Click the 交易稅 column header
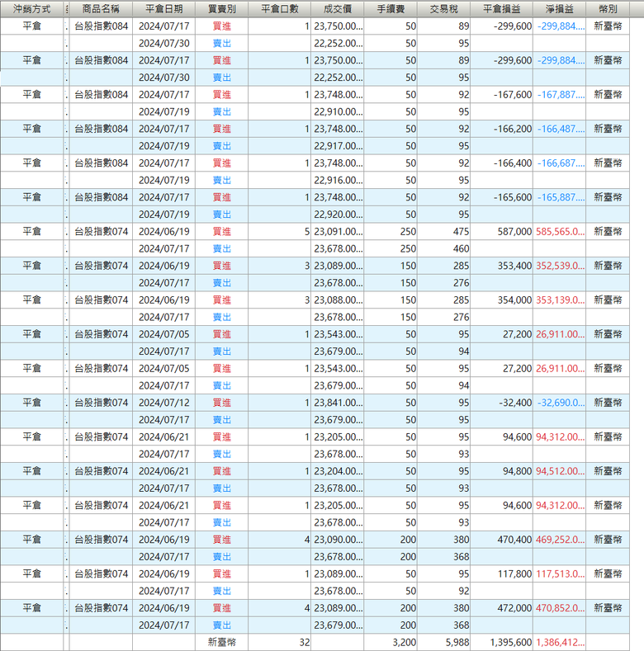The image size is (644, 651). tap(443, 9)
